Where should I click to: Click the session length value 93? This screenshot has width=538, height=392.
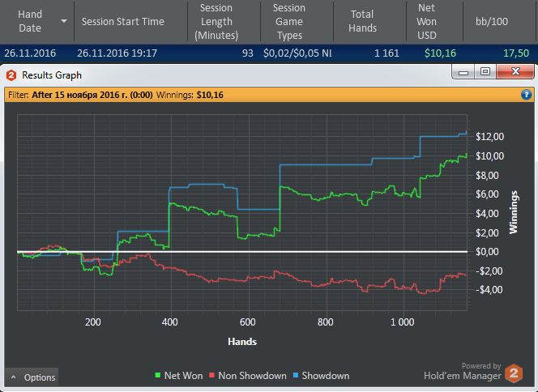click(247, 53)
